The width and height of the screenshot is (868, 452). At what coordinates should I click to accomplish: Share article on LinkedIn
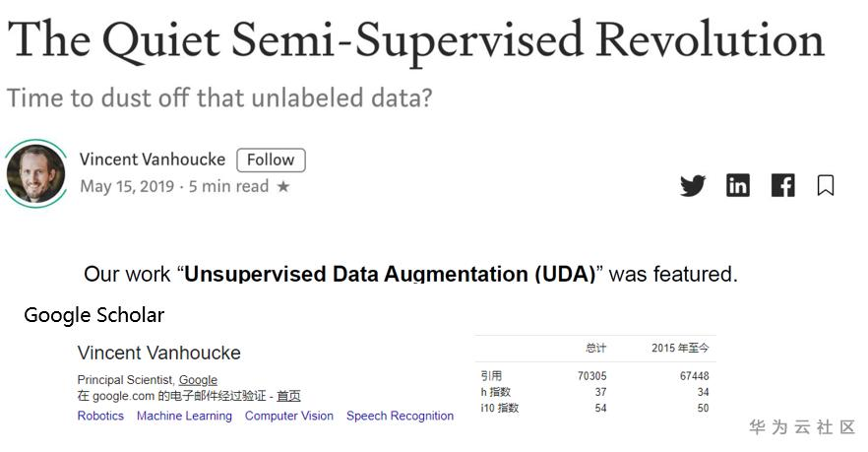[738, 185]
